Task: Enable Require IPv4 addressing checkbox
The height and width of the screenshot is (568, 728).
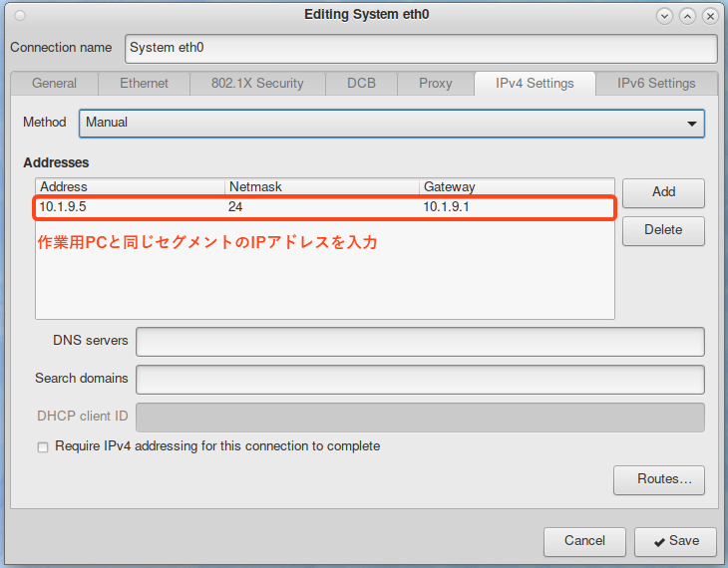Action: (x=43, y=447)
